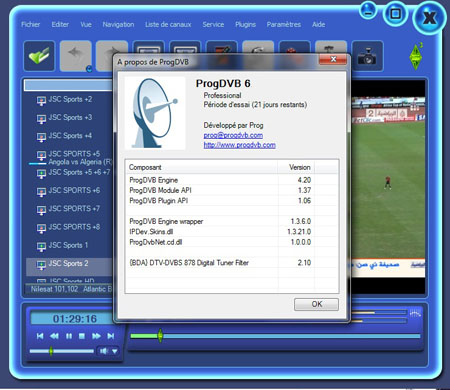Click the satellite dish logo in About dialog
450x390 pixels.
pyautogui.click(x=155, y=113)
